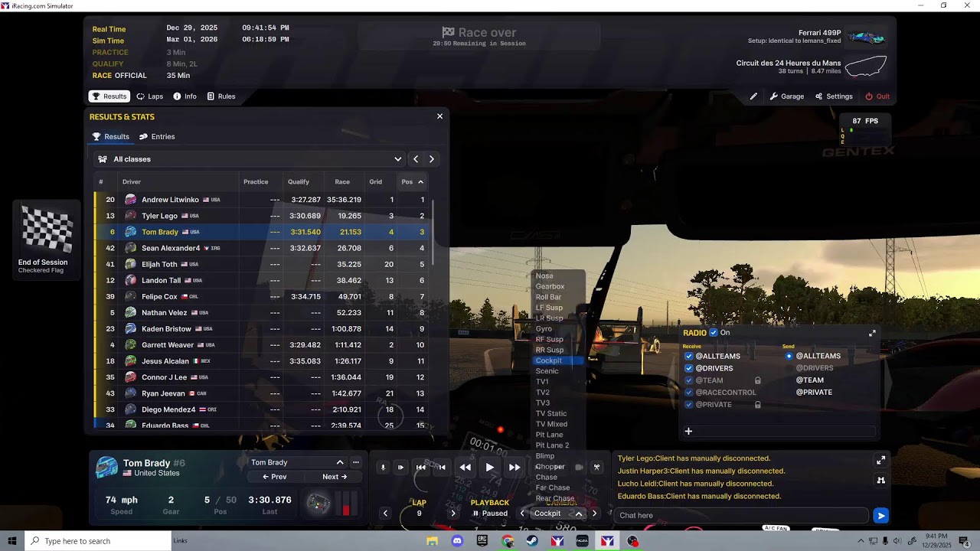The width and height of the screenshot is (980, 551).
Task: Open Steam from taskbar
Action: pos(531,541)
